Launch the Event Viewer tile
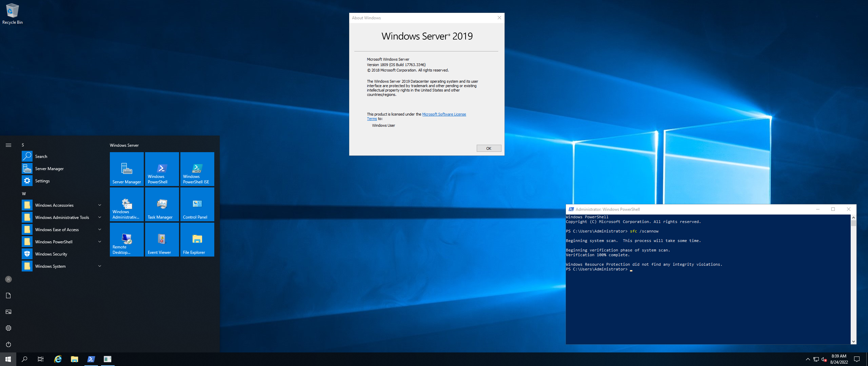The width and height of the screenshot is (868, 366). [162, 240]
